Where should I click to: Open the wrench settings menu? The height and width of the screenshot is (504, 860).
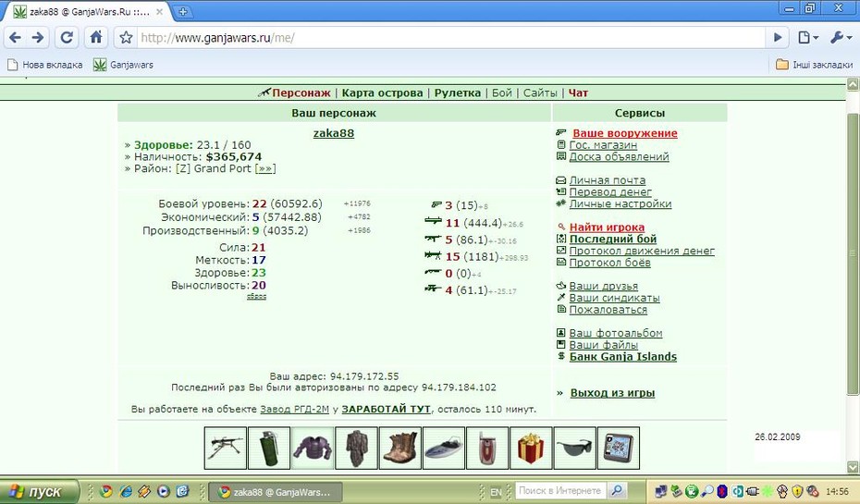click(840, 37)
